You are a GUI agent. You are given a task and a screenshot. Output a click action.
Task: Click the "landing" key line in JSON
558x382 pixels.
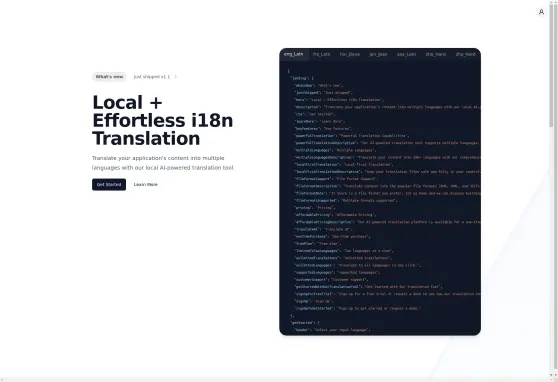(302, 78)
